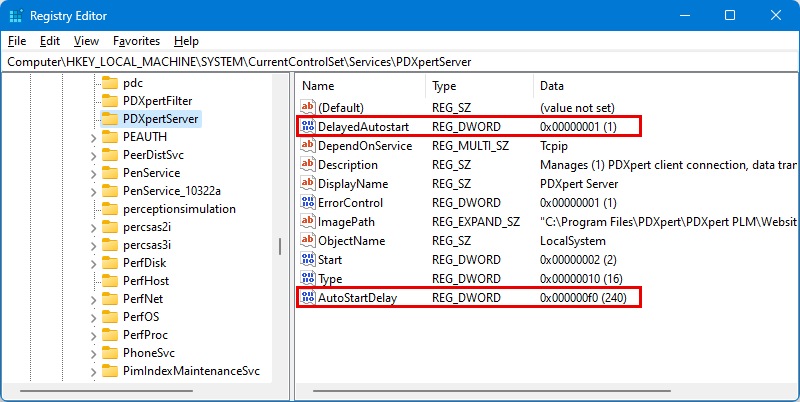
Task: Click the PeerDistSvc folder icon
Action: point(110,155)
